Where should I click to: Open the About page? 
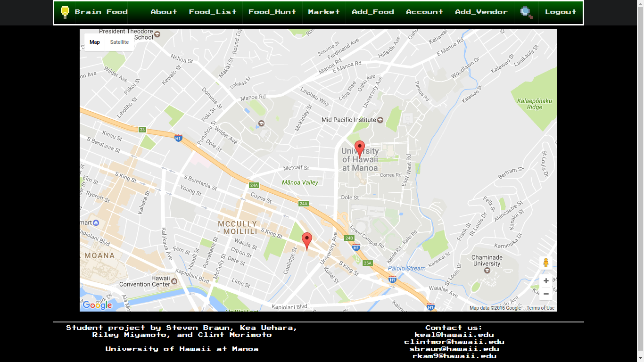pyautogui.click(x=164, y=12)
